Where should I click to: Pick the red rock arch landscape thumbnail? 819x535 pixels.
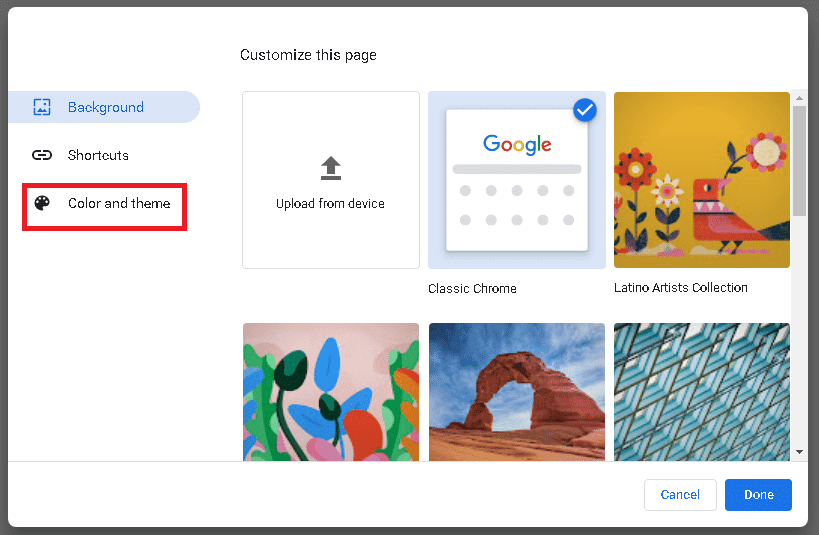point(517,392)
